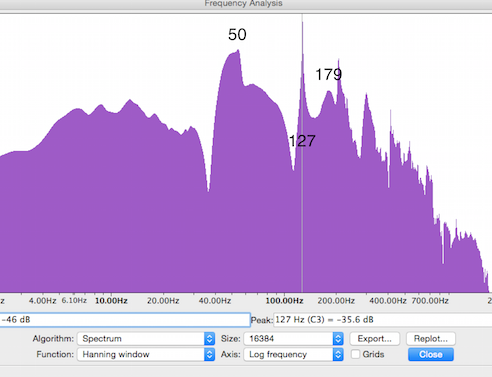Click the Algorithm dropdown stepper arrows
This screenshot has height=377, width=492.
(209, 339)
